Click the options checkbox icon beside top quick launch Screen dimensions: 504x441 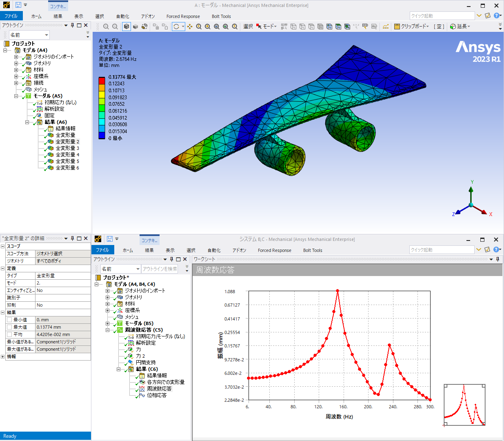[487, 16]
